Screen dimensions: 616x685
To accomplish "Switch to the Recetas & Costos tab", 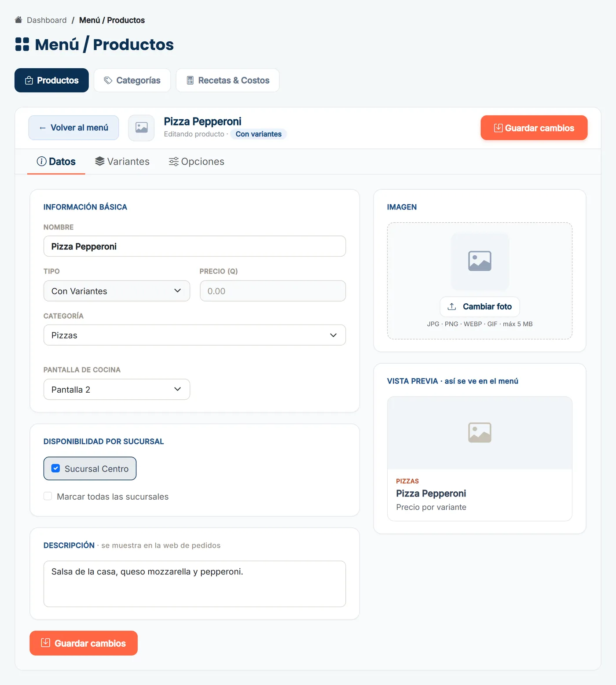I will 227,80.
